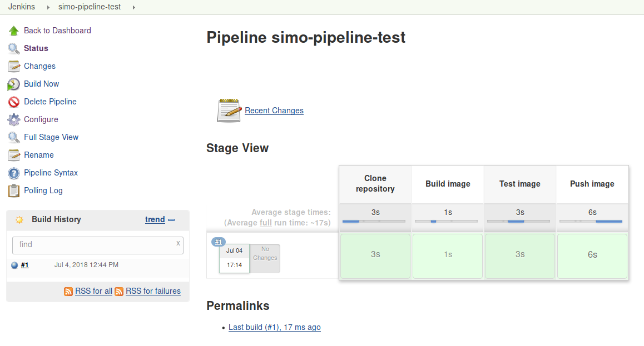644x346 pixels.
Task: Click the full run time link
Action: point(265,223)
